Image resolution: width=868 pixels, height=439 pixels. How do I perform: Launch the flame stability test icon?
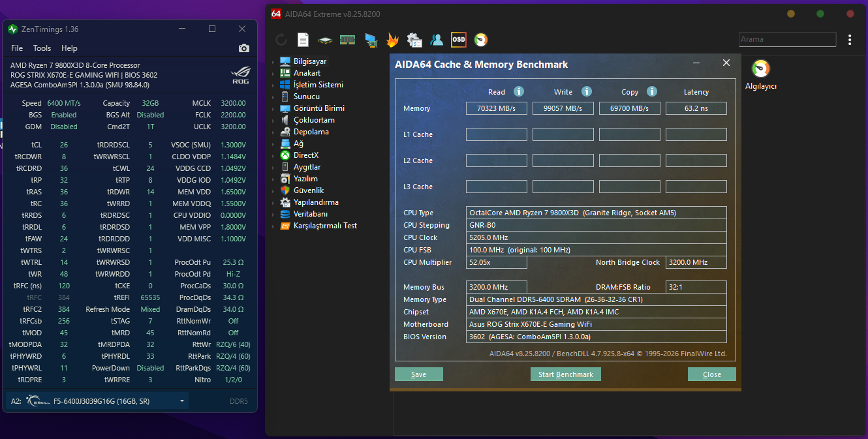(x=392, y=40)
